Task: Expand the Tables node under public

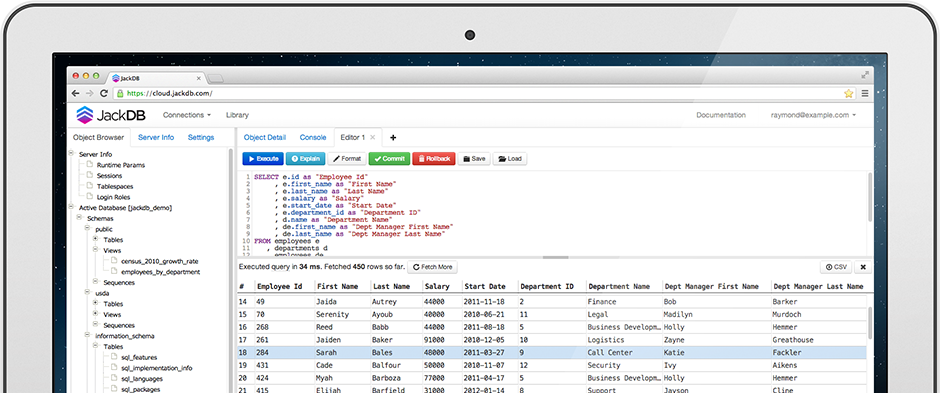Action: click(95, 239)
